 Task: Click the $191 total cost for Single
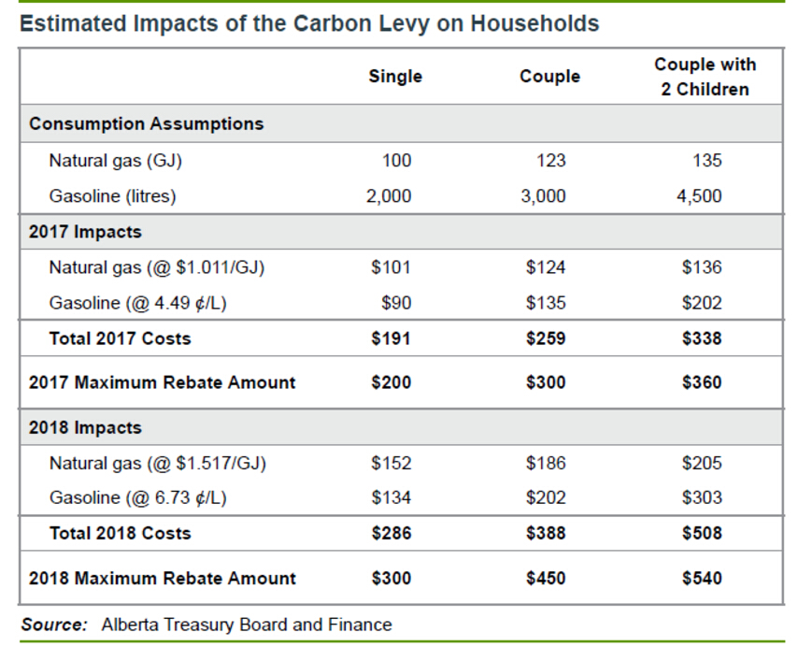pos(391,338)
